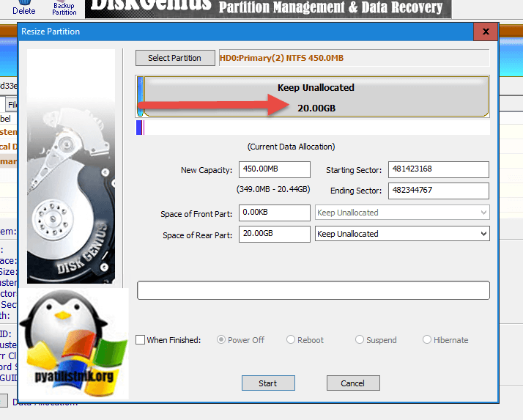
Task: Click the Space of Rear Part field
Action: pyautogui.click(x=275, y=234)
